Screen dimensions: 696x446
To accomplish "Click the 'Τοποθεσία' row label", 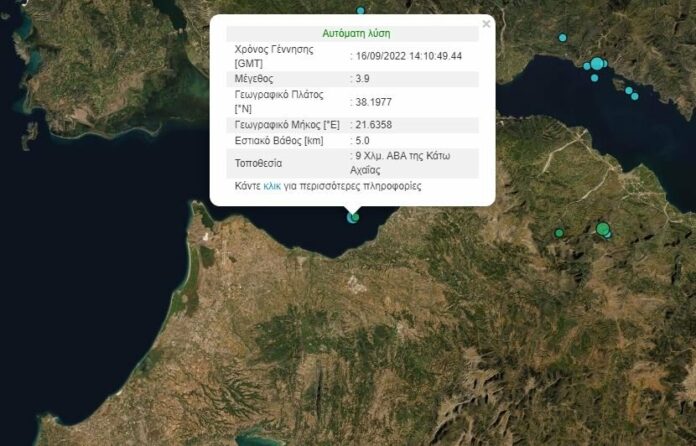I will 259,163.
